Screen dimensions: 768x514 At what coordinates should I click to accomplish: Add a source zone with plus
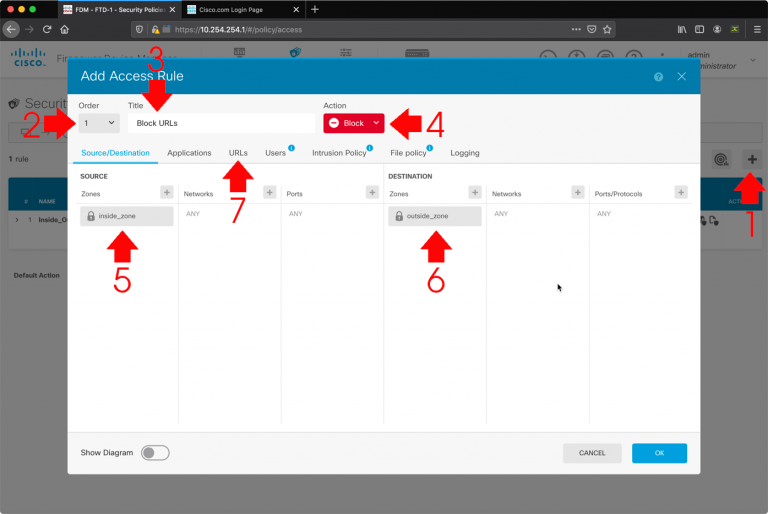(167, 193)
